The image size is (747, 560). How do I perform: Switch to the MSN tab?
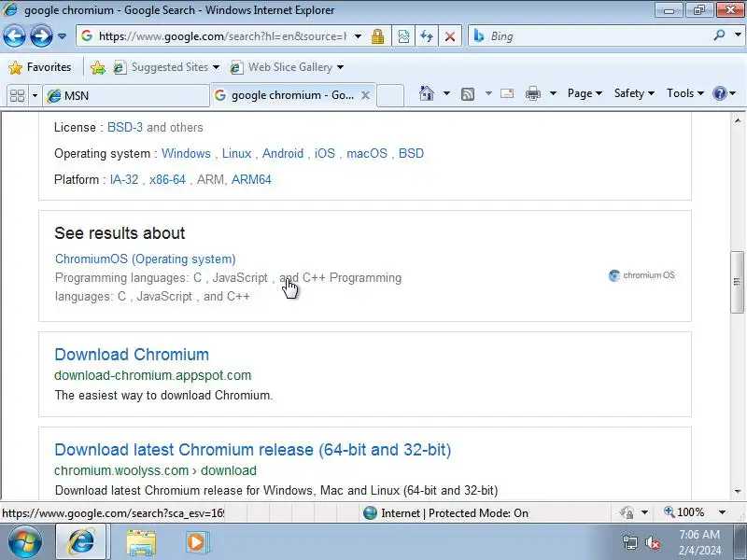(126, 96)
